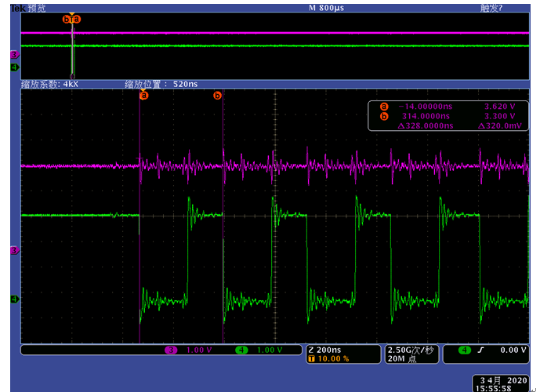Click the '预览' preview status label

coord(37,8)
